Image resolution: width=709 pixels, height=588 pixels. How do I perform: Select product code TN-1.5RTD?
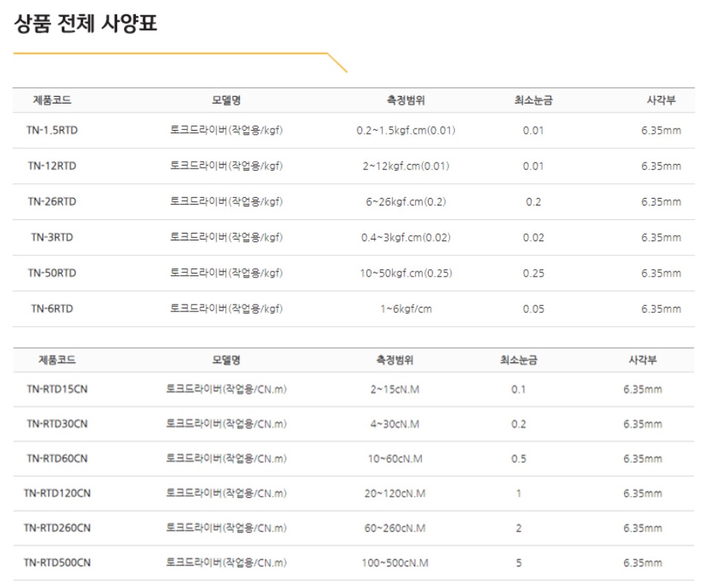click(52, 130)
